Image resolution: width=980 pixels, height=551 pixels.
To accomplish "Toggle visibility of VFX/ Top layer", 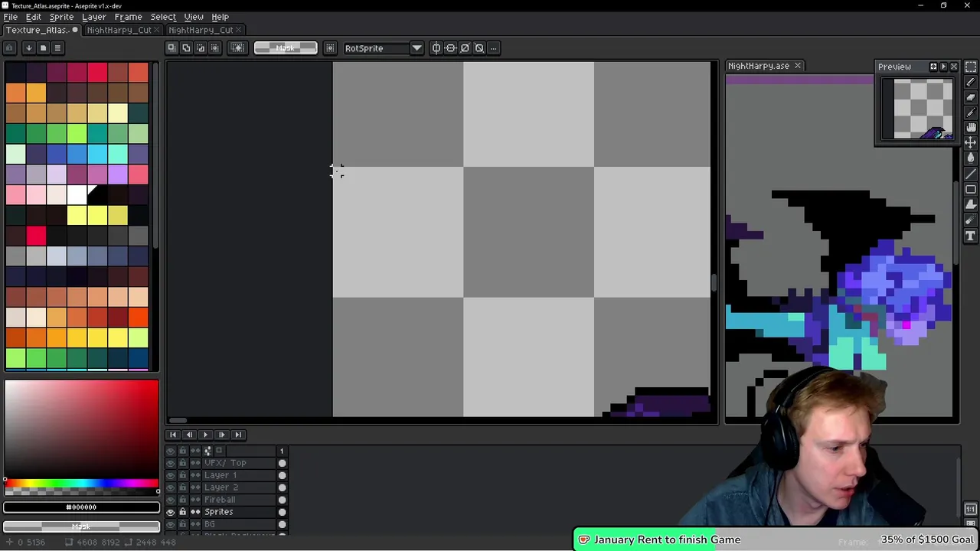I will click(x=171, y=463).
